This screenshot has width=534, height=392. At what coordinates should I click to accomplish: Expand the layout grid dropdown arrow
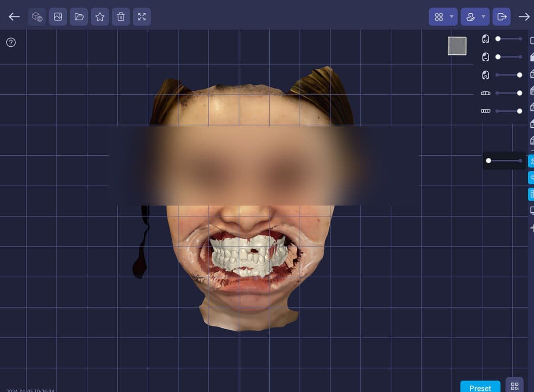pos(452,17)
